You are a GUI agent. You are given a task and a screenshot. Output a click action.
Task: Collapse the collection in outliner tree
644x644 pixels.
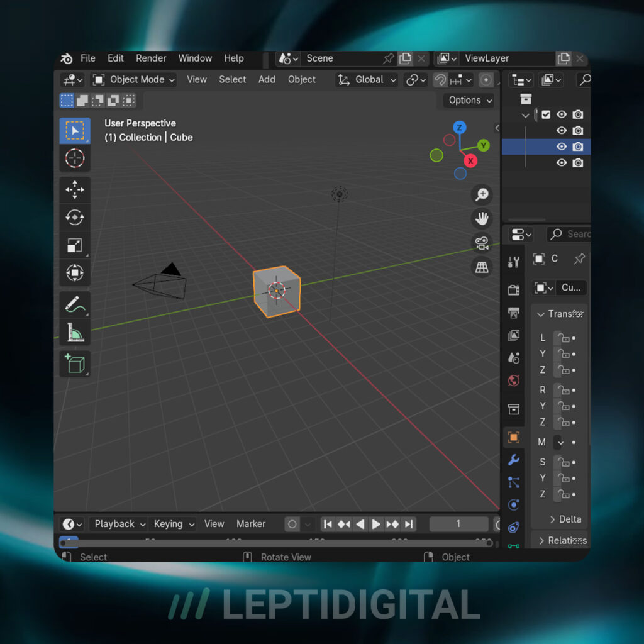(x=525, y=116)
